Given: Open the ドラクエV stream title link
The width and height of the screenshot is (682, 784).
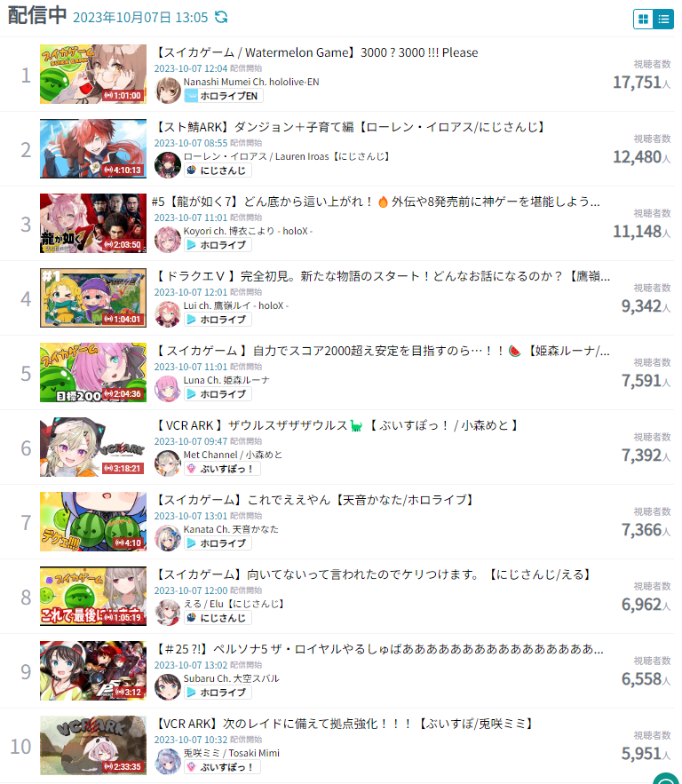Looking at the screenshot, I should click(x=383, y=276).
